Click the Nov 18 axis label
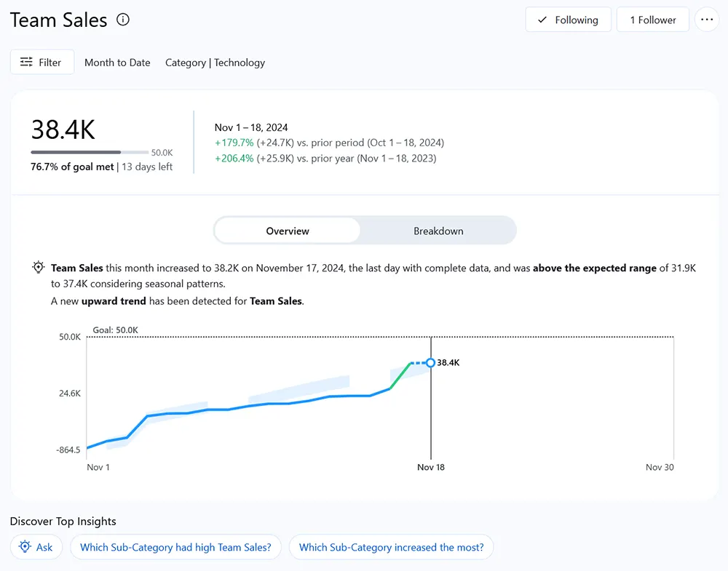728x571 pixels. [431, 467]
